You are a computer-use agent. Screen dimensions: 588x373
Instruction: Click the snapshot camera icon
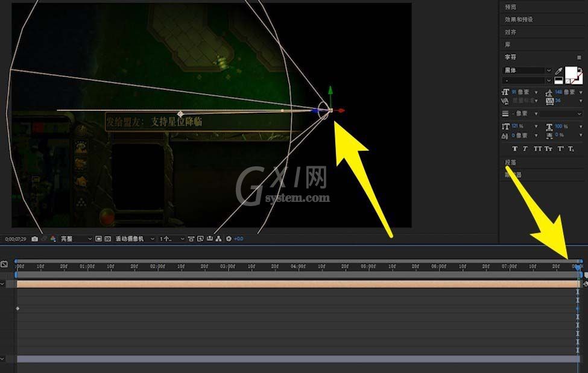35,239
